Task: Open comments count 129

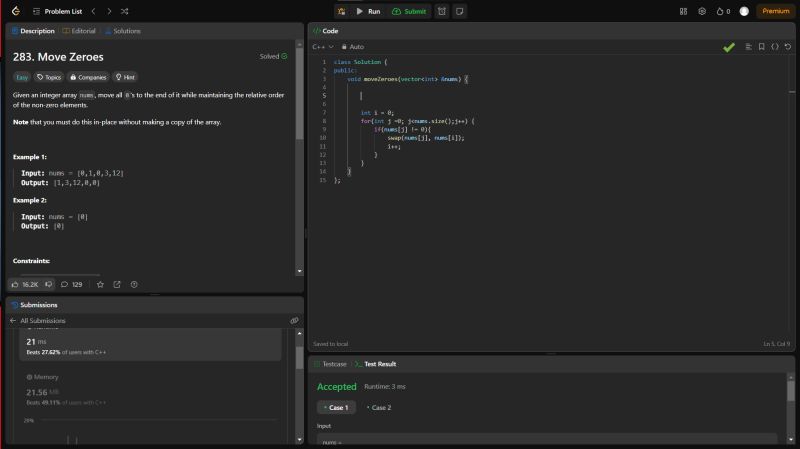Action: (x=71, y=285)
